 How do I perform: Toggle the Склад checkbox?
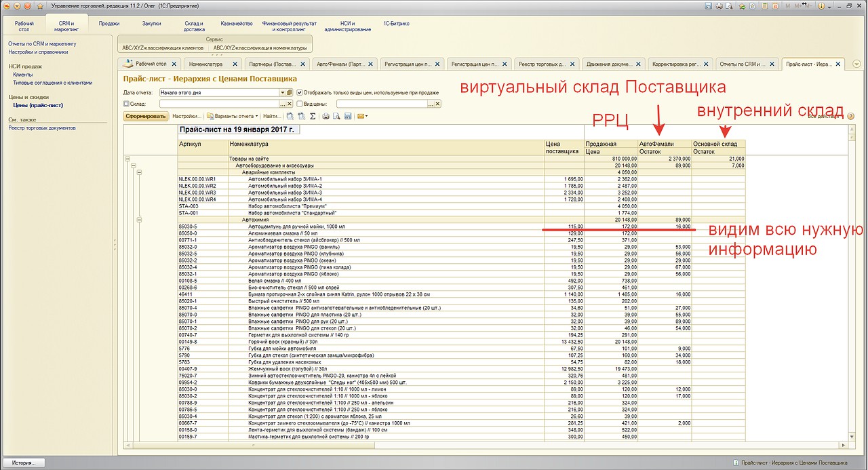[127, 104]
